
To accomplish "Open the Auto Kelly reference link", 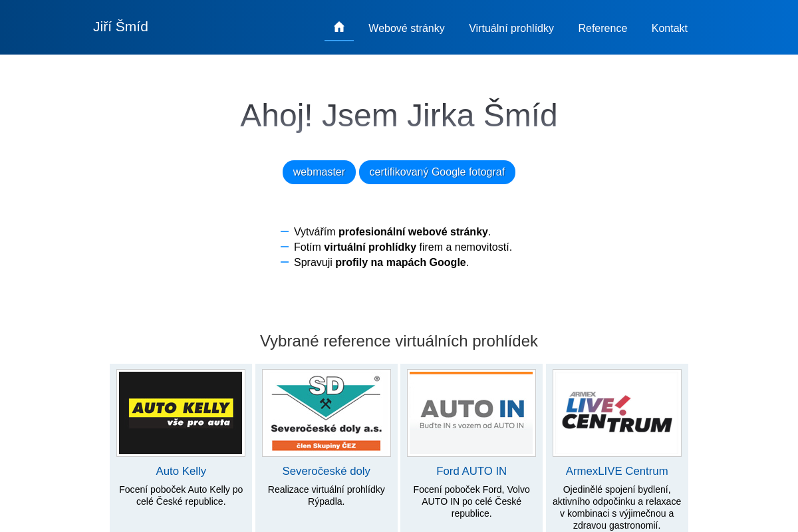I will pyautogui.click(x=180, y=471).
